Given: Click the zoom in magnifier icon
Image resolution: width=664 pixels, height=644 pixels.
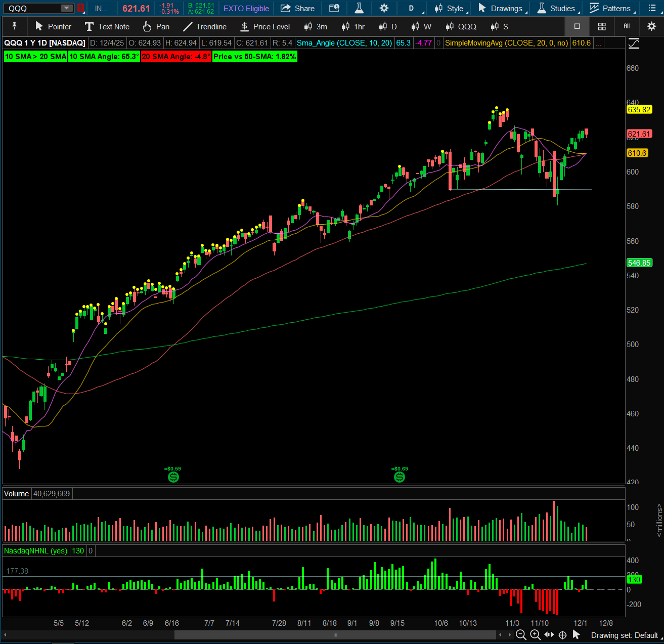Looking at the screenshot, I should click(535, 635).
